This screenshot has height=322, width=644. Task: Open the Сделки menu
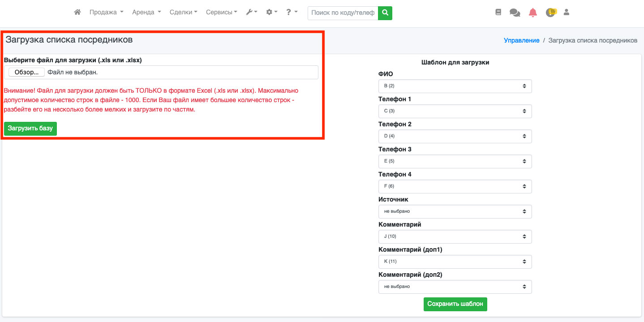coord(183,13)
